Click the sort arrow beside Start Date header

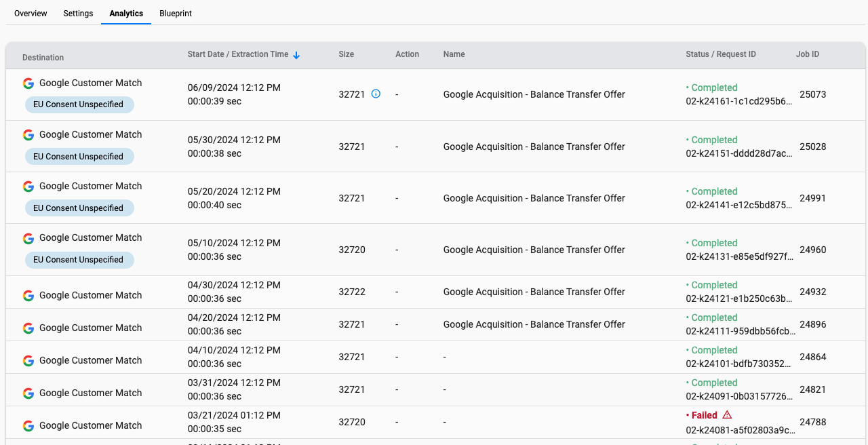[296, 55]
